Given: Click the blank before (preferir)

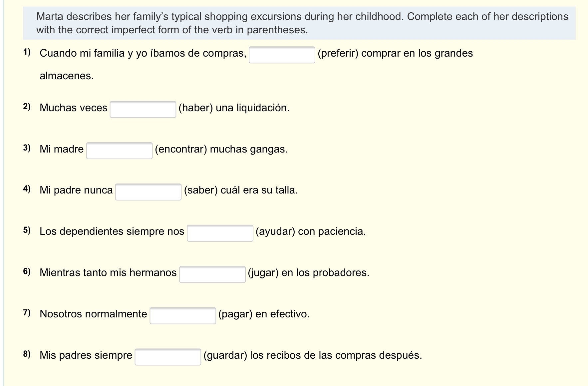Looking at the screenshot, I should (282, 55).
